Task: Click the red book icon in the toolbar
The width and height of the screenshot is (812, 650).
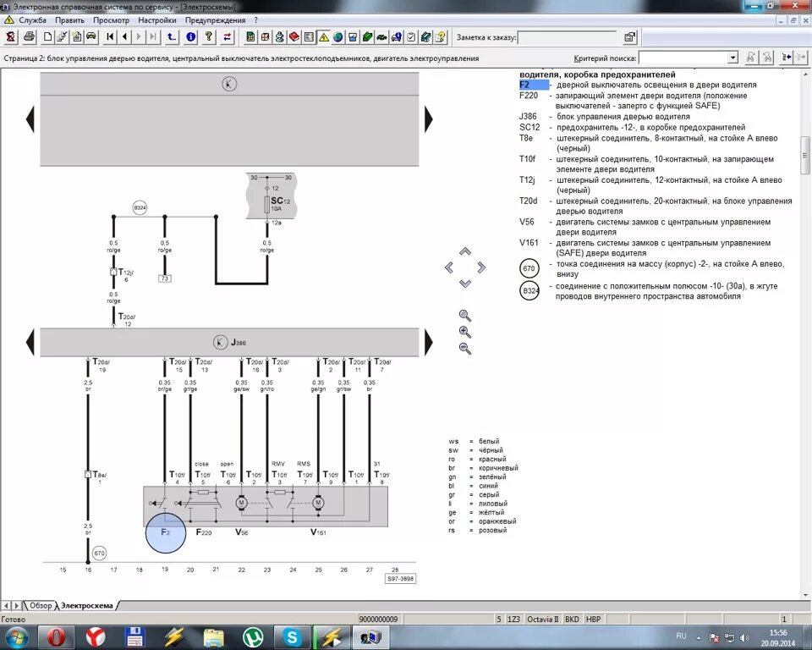Action: click(x=294, y=36)
